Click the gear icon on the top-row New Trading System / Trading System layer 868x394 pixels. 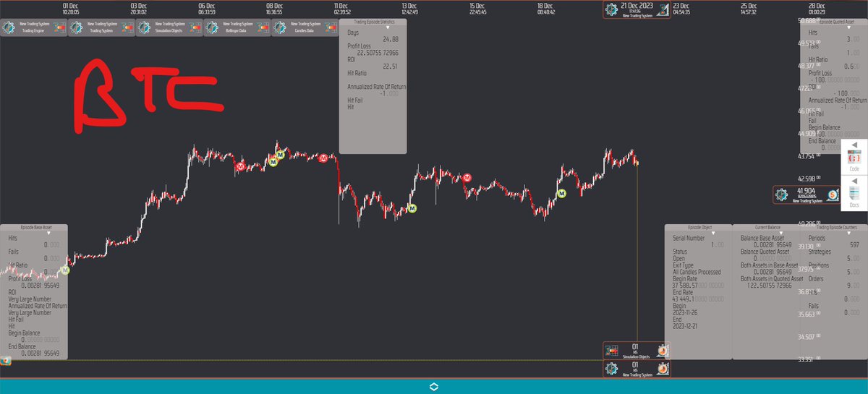coord(77,27)
